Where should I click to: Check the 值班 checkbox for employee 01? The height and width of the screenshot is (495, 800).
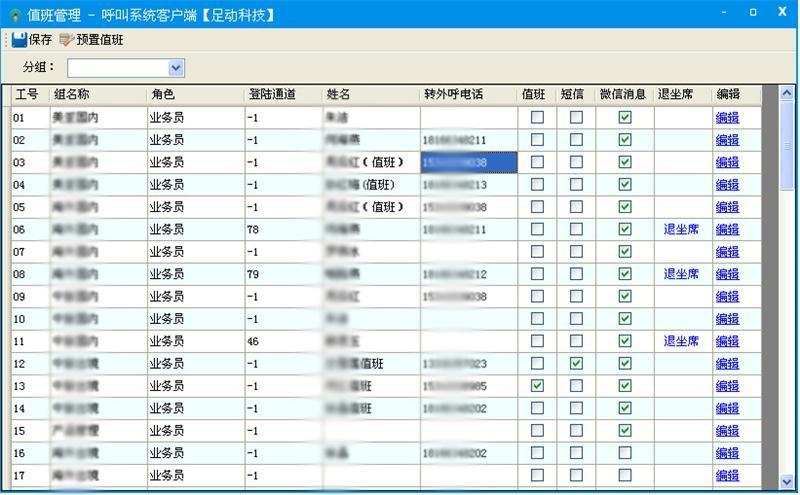point(537,117)
